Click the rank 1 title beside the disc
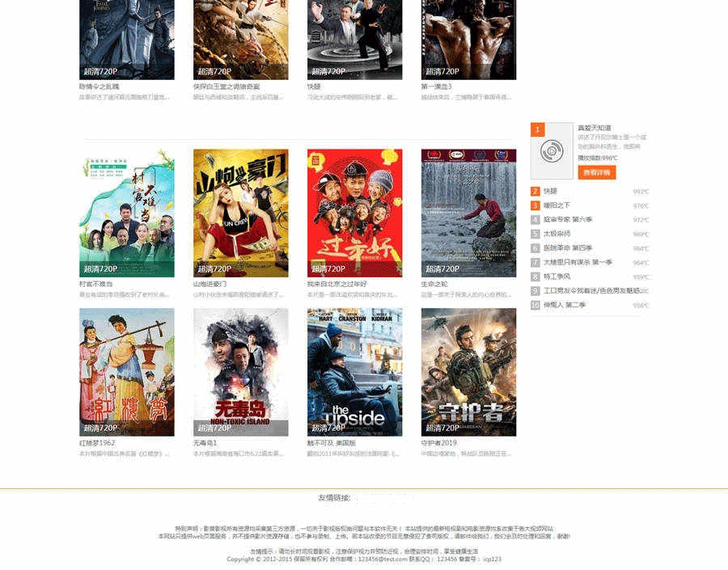Screen dimensions: 728x570 coord(595,128)
